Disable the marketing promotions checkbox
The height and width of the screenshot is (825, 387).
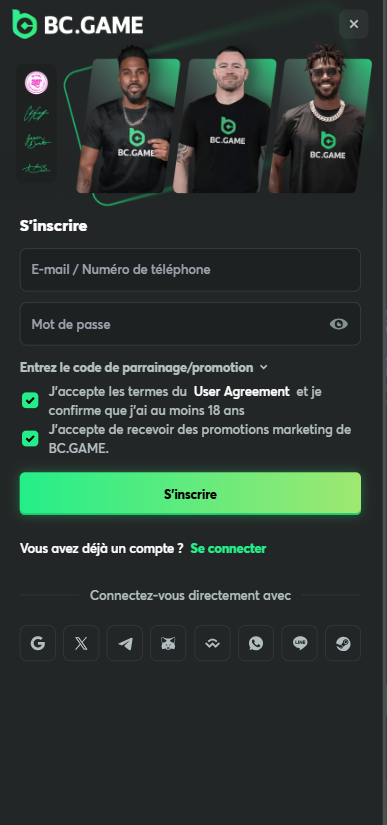[x=30, y=439]
